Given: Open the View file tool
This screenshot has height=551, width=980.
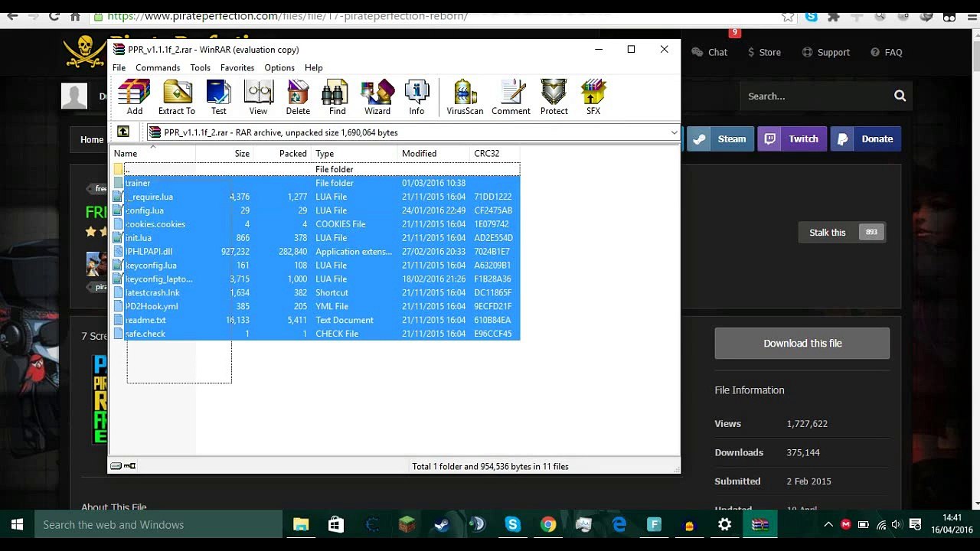Looking at the screenshot, I should click(x=259, y=97).
